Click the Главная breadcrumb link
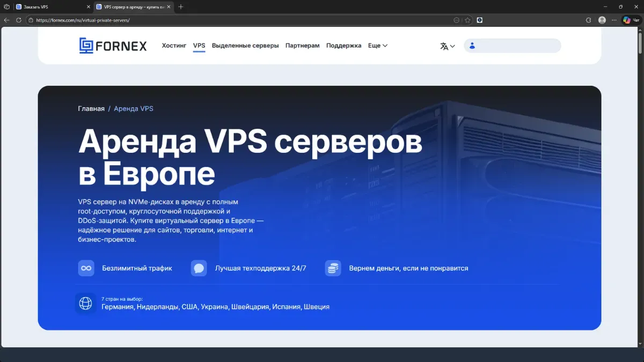The image size is (644, 362). pos(91,108)
